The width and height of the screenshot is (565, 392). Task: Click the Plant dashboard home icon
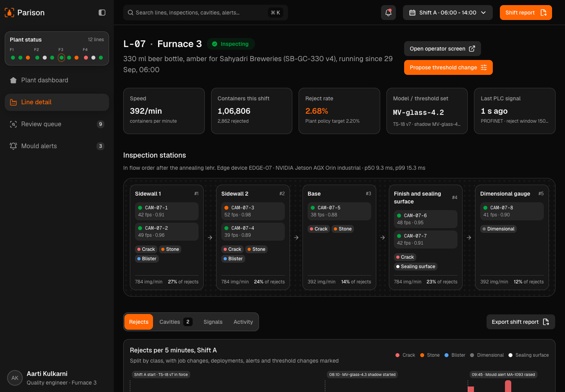tap(13, 80)
